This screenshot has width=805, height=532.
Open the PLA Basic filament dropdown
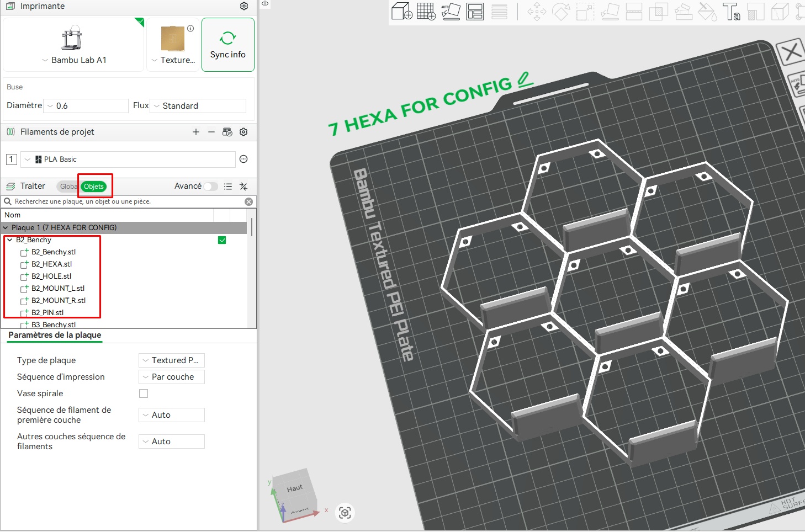point(128,159)
